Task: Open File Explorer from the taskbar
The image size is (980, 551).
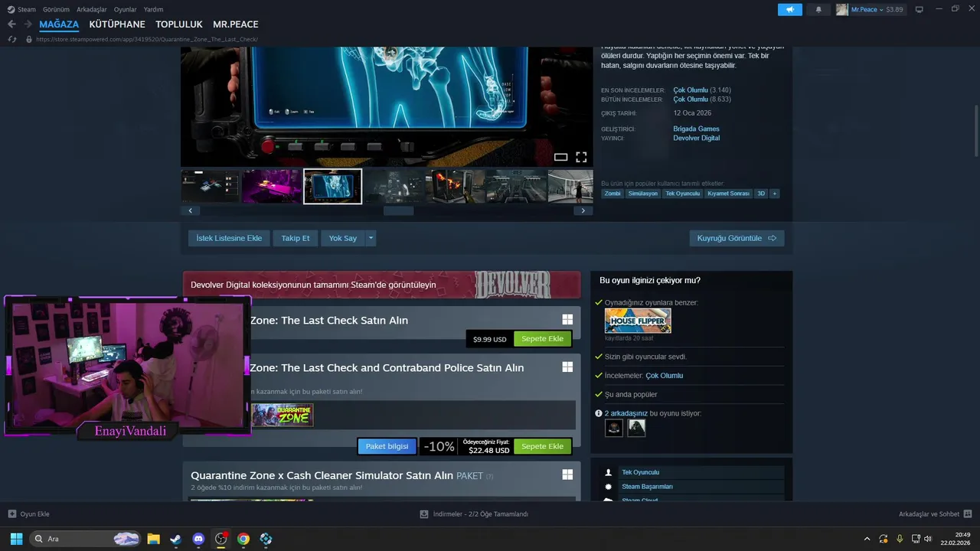Action: [153, 539]
